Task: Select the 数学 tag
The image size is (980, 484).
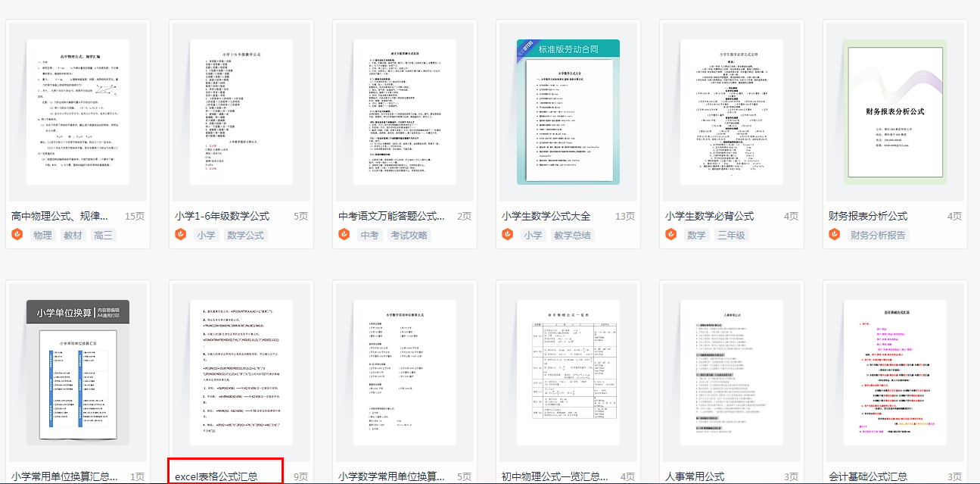Action: point(697,235)
